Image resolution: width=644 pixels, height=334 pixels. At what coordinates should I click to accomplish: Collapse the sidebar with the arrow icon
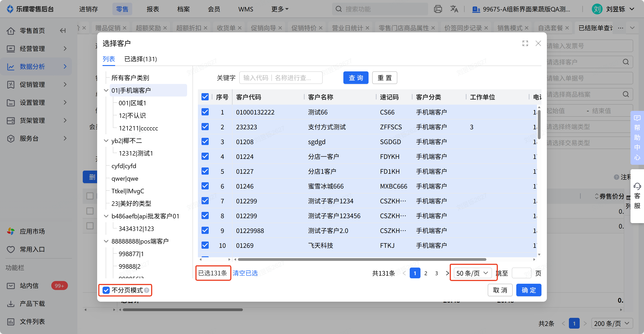tap(63, 31)
